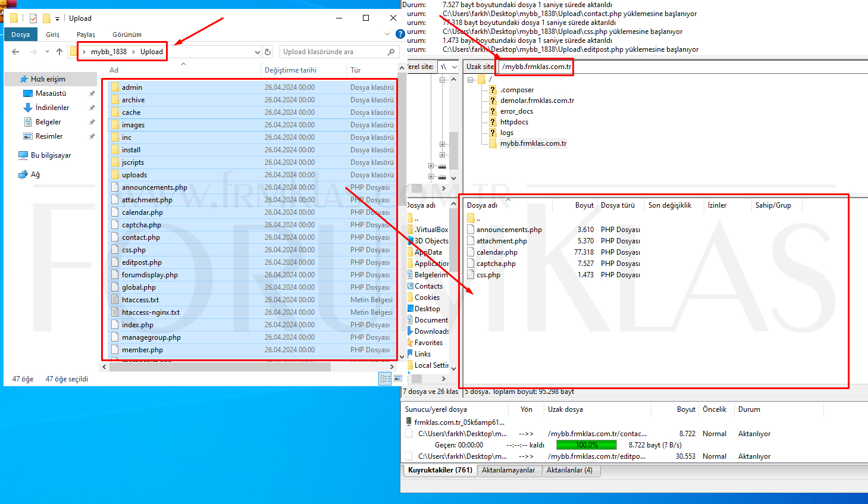Viewport: 868px width, 504px height.
Task: Open the Dosya menu
Action: click(20, 35)
